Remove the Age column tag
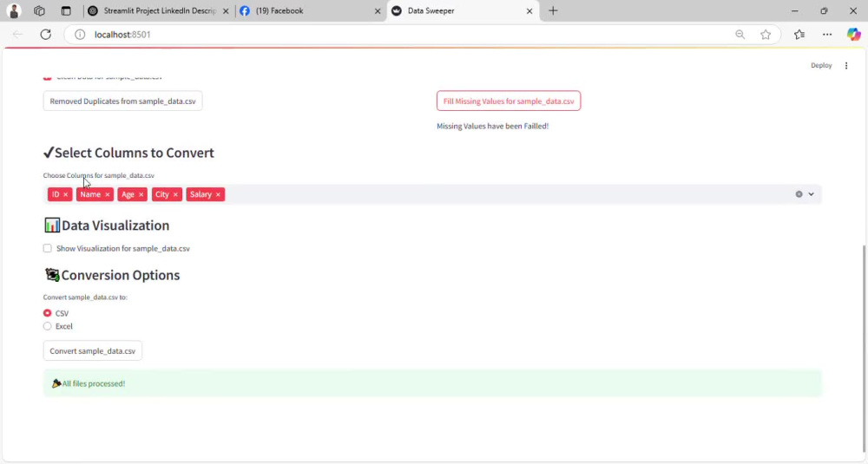This screenshot has width=868, height=464. pyautogui.click(x=141, y=194)
